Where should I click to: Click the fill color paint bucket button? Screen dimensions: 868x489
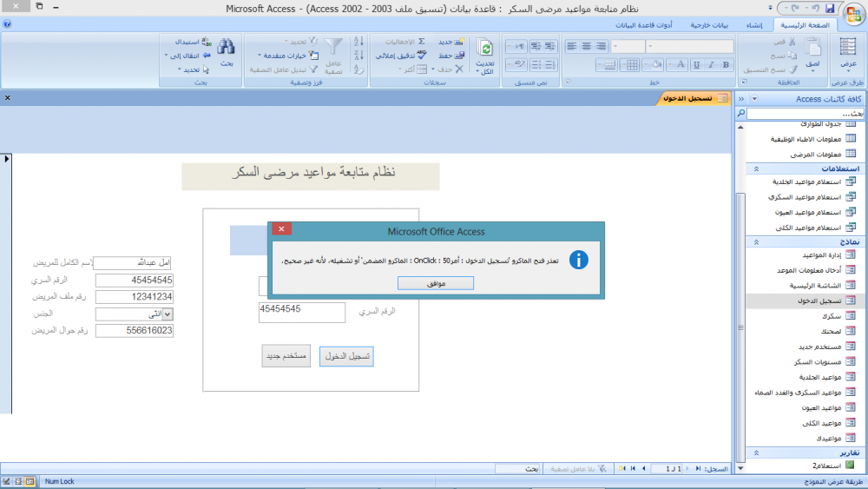654,65
